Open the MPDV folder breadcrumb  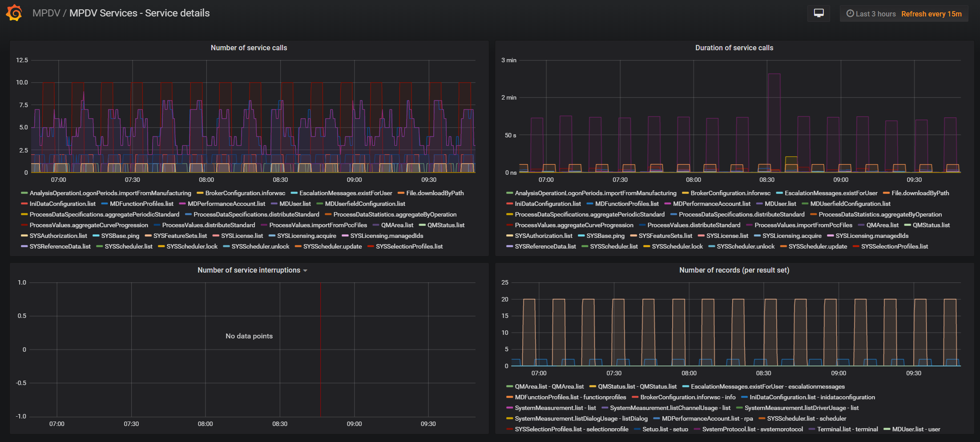tap(46, 13)
